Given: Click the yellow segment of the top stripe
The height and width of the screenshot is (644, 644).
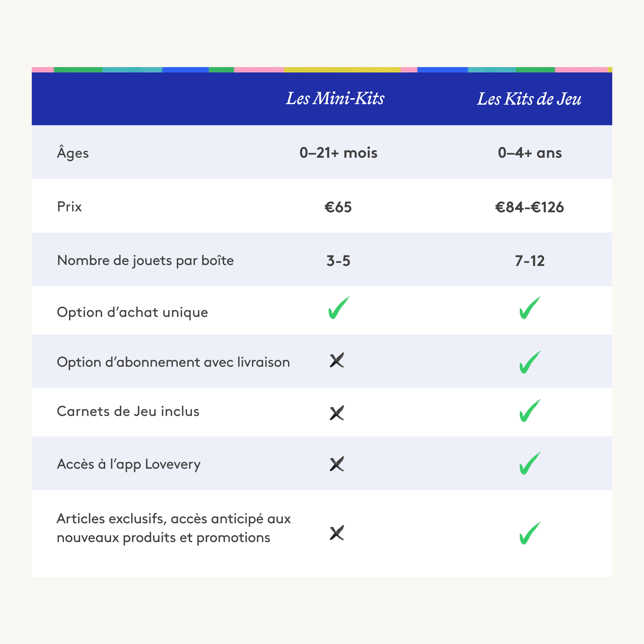Looking at the screenshot, I should [342, 70].
